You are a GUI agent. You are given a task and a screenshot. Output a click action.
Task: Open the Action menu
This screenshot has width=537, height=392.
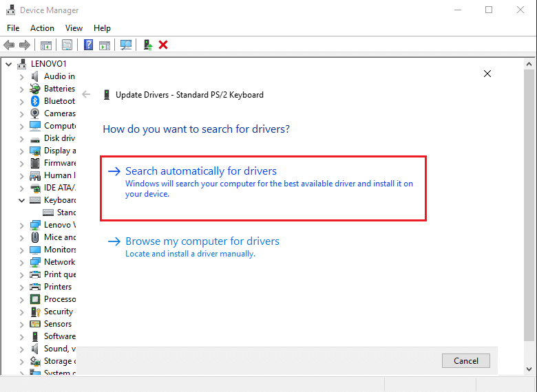point(42,28)
